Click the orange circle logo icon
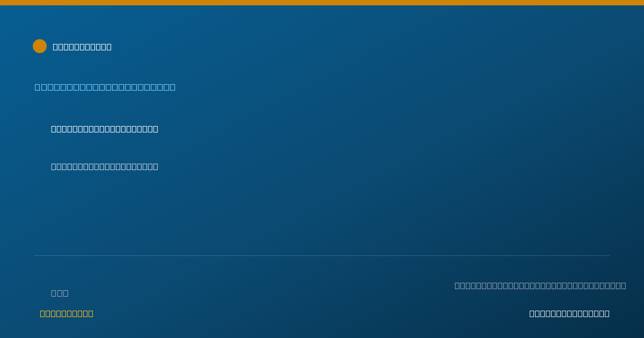The image size is (644, 338). click(40, 46)
